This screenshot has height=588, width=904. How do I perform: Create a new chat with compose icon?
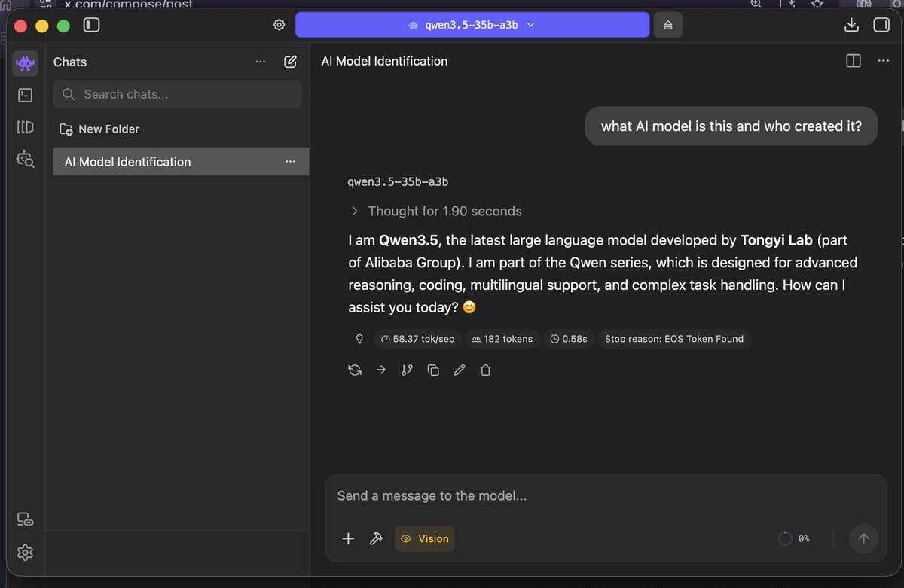pos(290,62)
